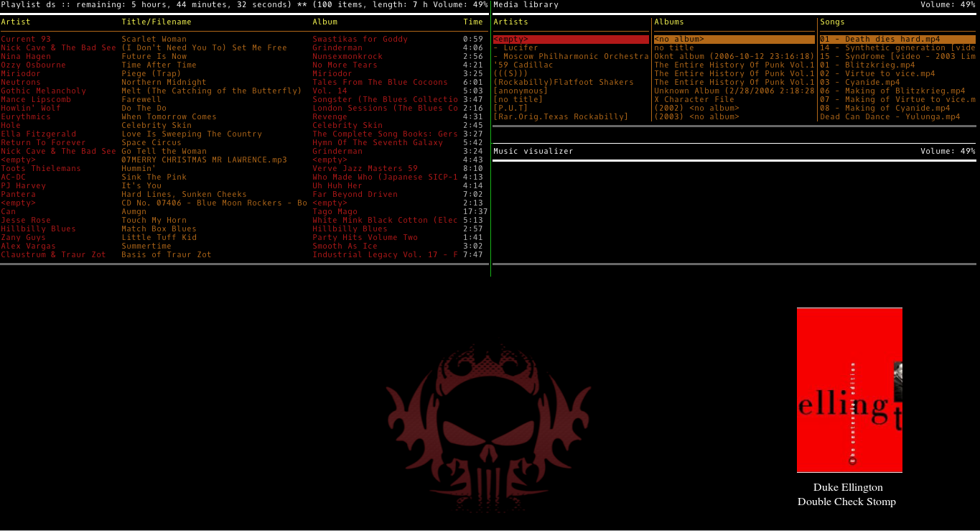The width and height of the screenshot is (980, 531).
Task: Select 'Melt (The Catching of the Butterfly)'
Action: coord(244,91)
